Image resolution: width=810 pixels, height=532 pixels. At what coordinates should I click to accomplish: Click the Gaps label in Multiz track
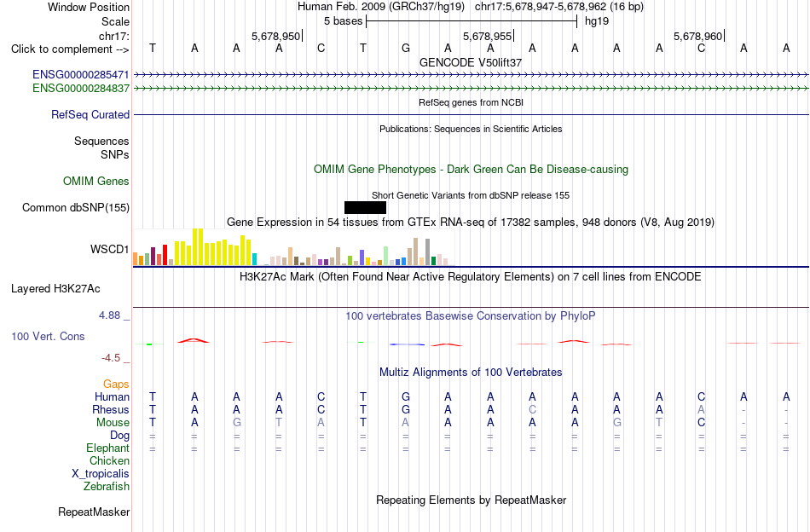[116, 384]
